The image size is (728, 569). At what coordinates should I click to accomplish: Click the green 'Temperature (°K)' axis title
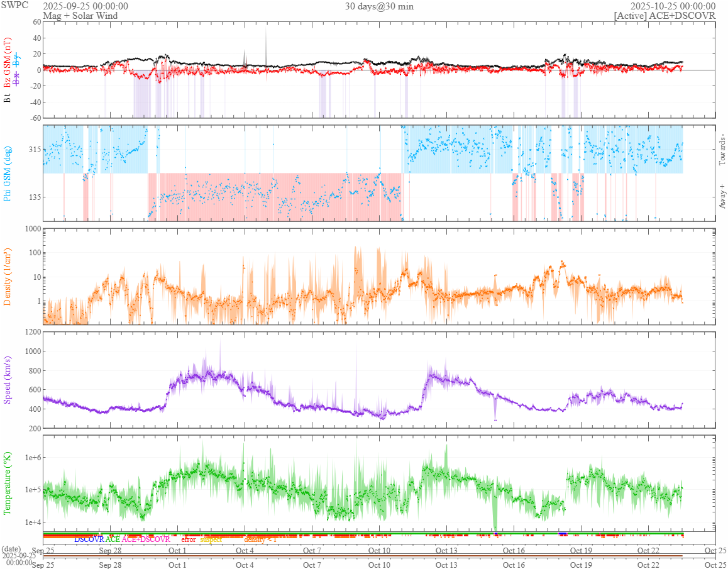pyautogui.click(x=8, y=483)
